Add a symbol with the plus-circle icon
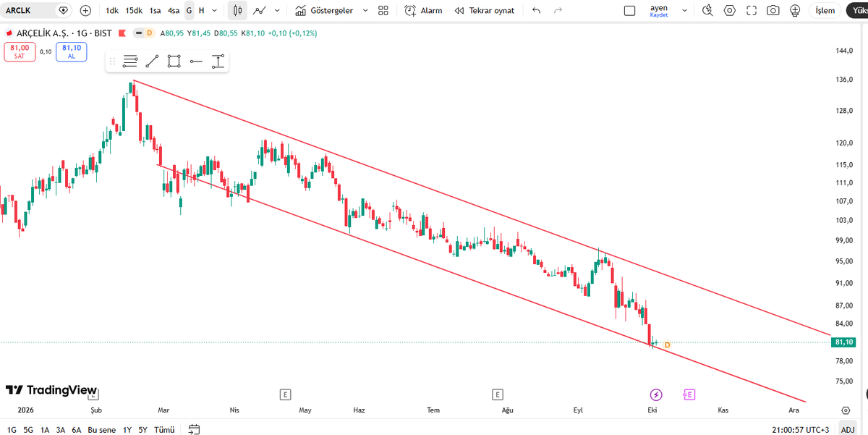The image size is (868, 435). (86, 11)
